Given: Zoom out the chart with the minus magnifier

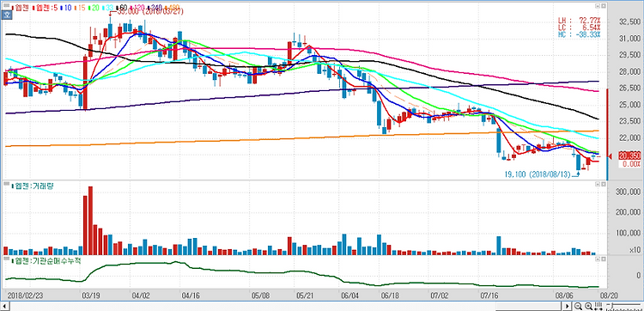Looking at the screenshot, I should tap(578, 306).
